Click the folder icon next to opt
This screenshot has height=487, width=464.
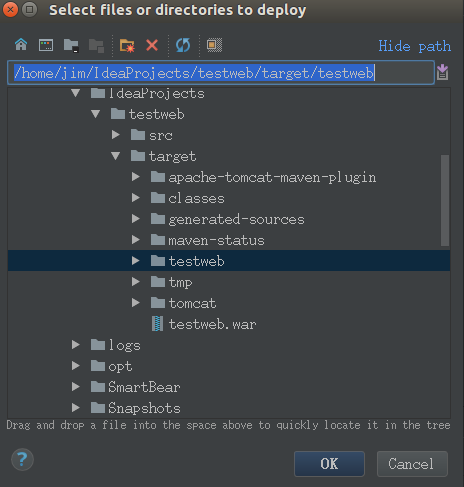pyautogui.click(x=98, y=366)
